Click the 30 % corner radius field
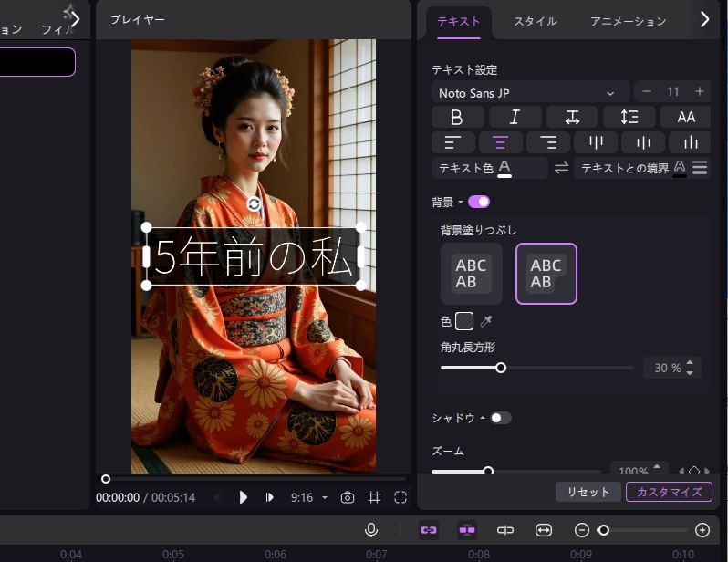 [667, 368]
